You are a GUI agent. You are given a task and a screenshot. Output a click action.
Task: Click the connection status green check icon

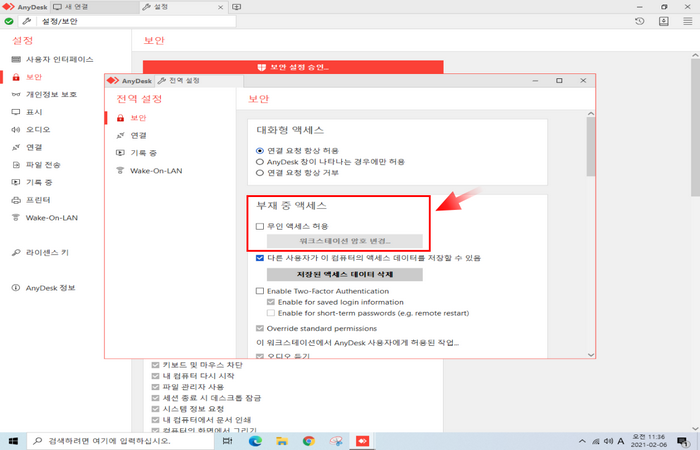coord(8,21)
